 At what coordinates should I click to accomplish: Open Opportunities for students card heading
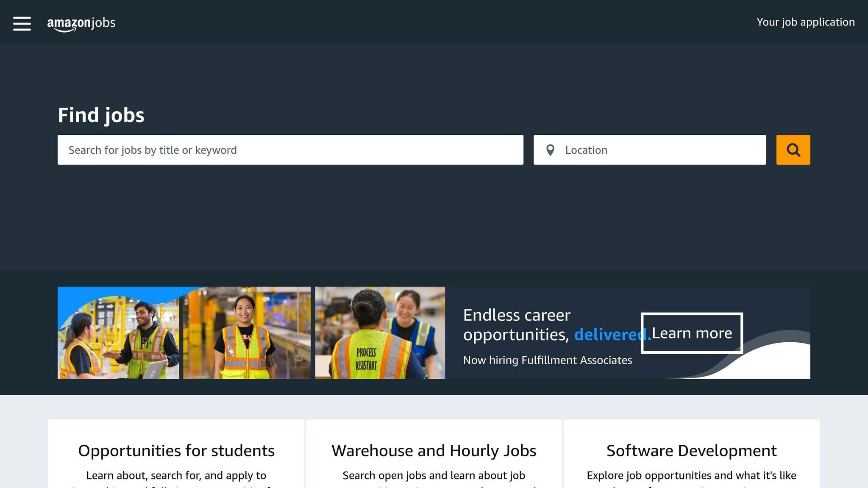click(176, 451)
